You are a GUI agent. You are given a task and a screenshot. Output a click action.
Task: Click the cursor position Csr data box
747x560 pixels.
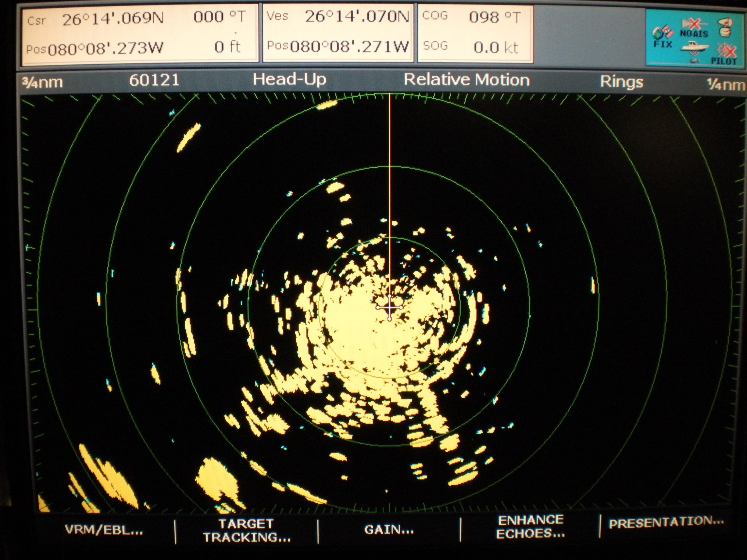click(140, 34)
